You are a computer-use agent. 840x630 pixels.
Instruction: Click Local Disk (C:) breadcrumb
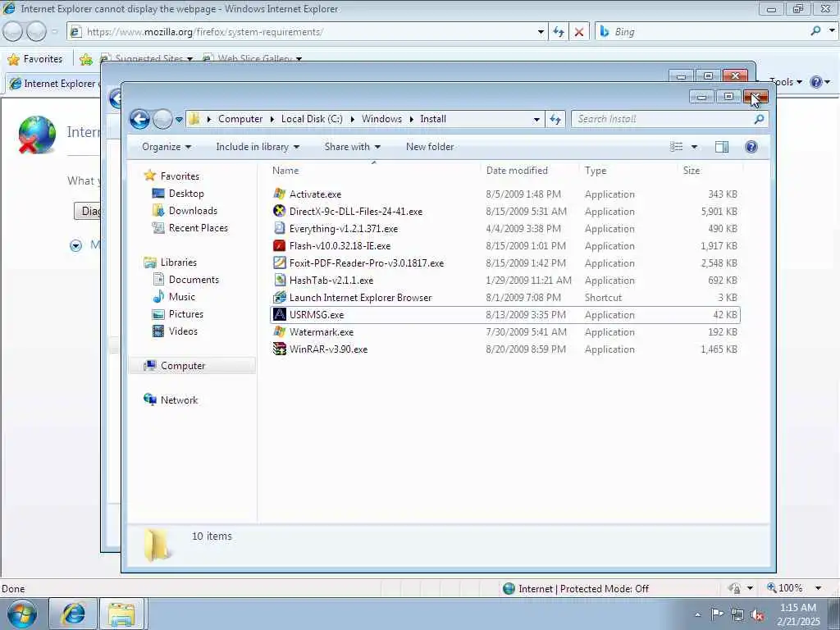pos(312,119)
